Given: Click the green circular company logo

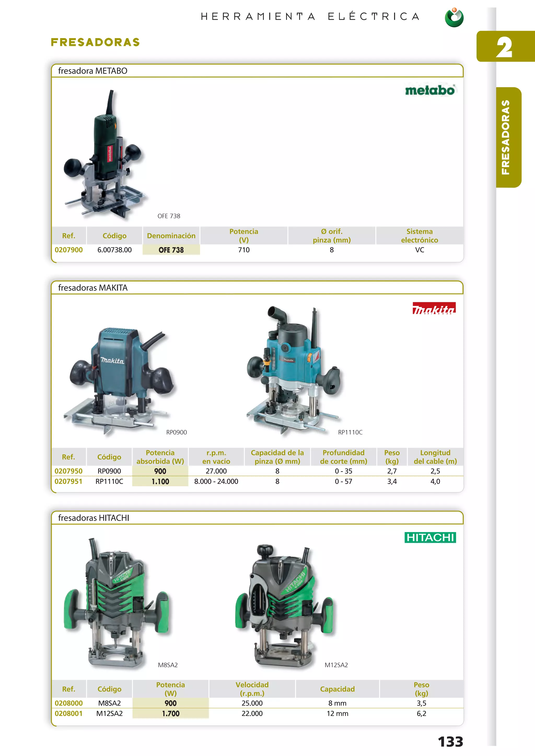Looking at the screenshot, I should [454, 18].
